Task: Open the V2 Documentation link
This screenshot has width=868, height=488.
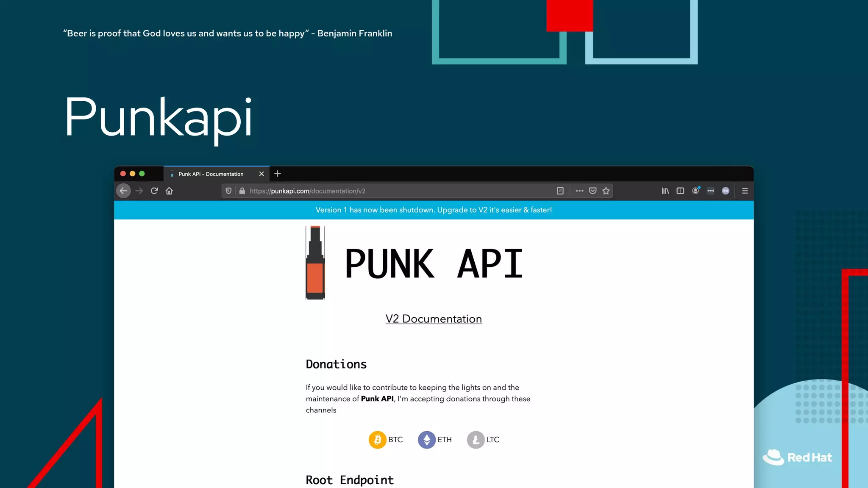Action: 434,319
